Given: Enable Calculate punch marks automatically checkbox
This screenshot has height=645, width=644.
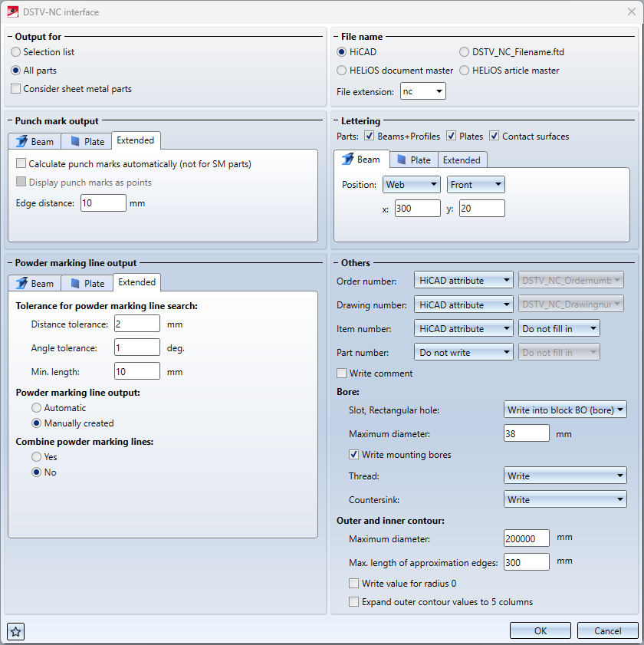Looking at the screenshot, I should (x=21, y=163).
